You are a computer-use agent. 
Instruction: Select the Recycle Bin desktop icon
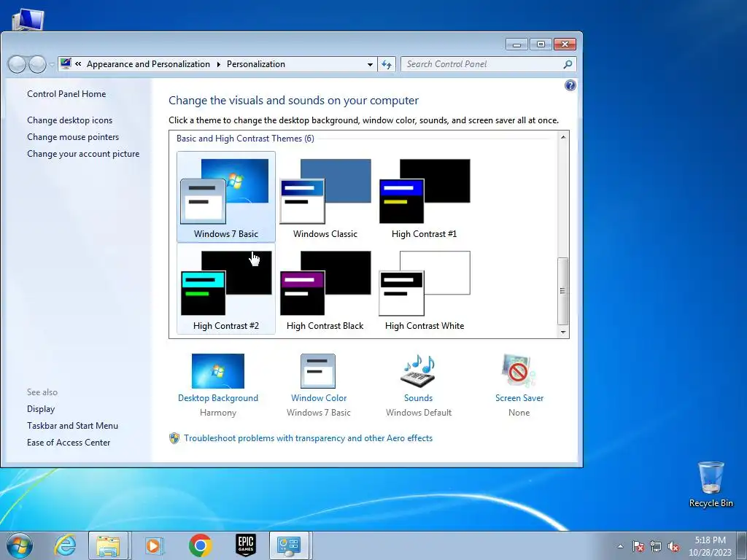point(711,484)
